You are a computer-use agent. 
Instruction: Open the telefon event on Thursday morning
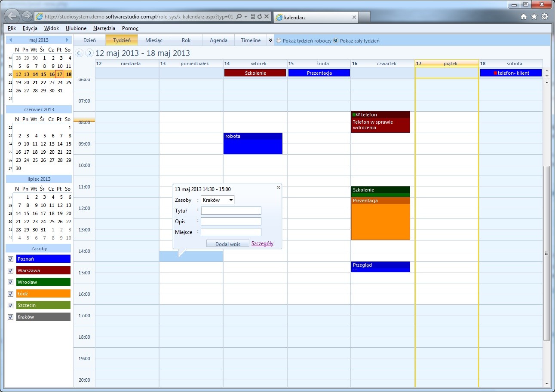(380, 122)
